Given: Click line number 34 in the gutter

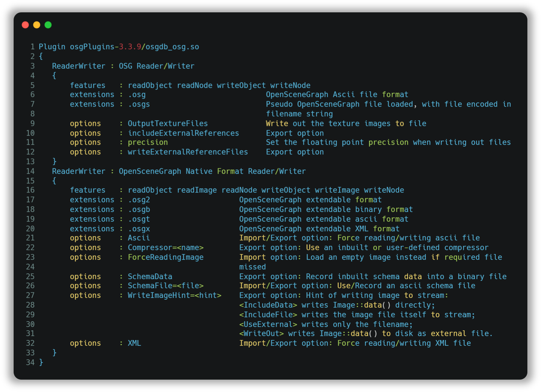Looking at the screenshot, I should pos(30,362).
